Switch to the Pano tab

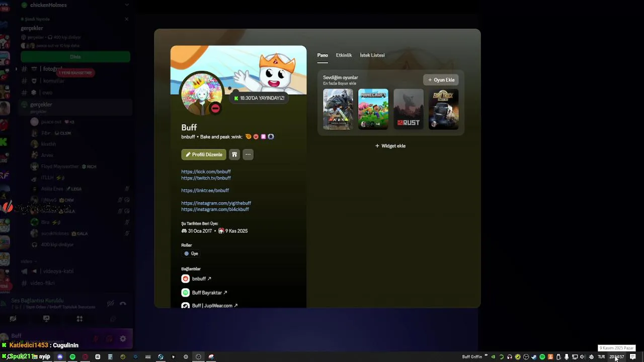(x=323, y=55)
